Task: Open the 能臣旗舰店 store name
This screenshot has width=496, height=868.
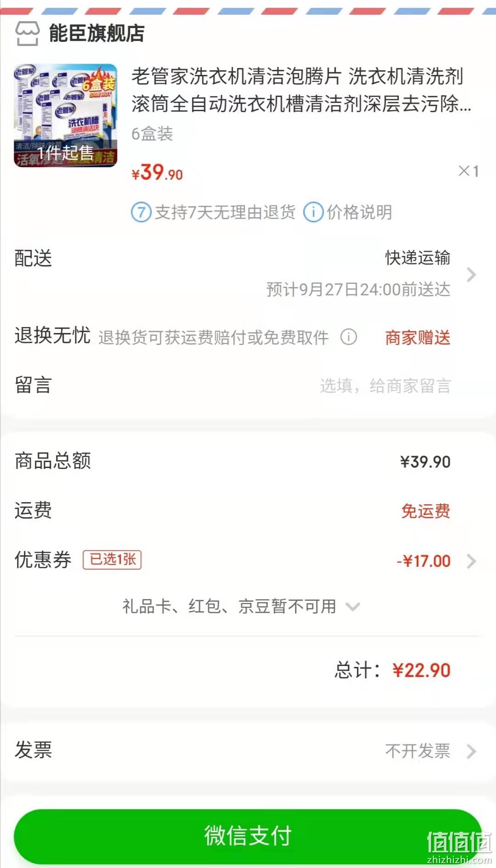Action: (x=96, y=34)
